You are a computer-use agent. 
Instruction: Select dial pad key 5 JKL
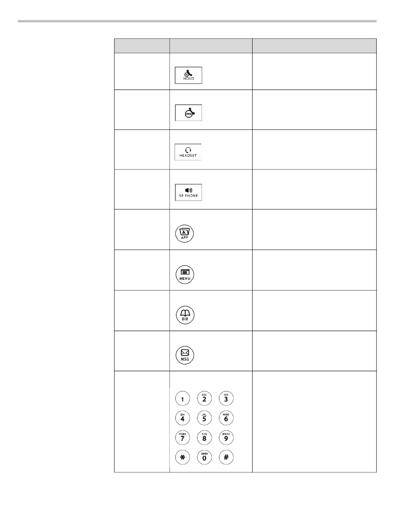204,418
